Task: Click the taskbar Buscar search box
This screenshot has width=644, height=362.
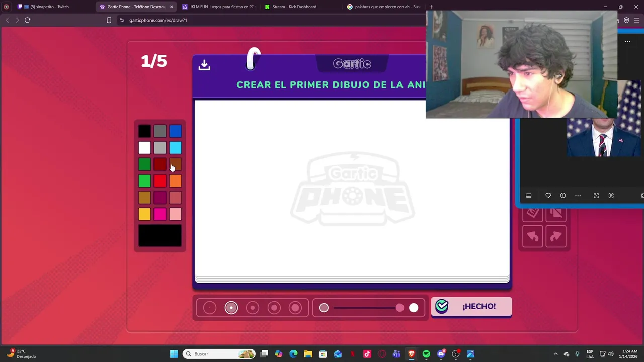Action: pos(219,354)
